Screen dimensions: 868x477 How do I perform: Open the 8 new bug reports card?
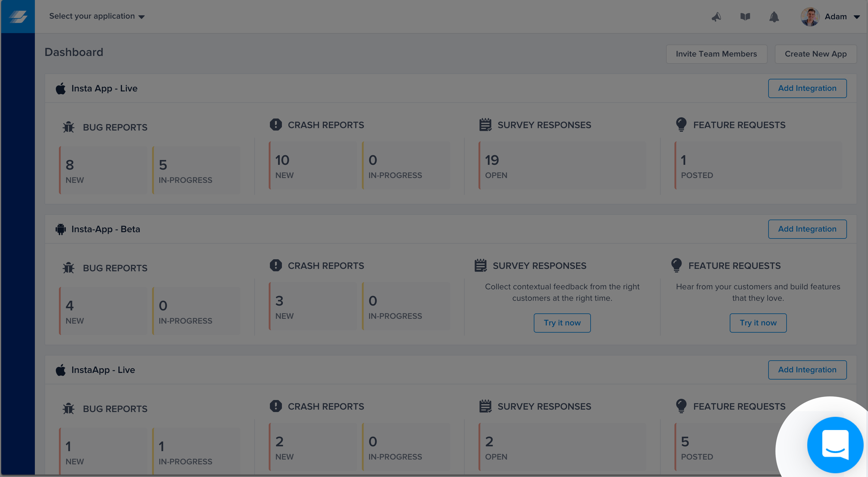pos(103,170)
